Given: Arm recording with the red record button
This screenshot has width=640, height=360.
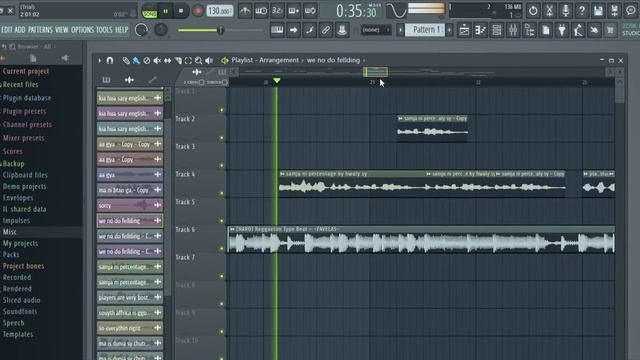Looking at the screenshot, I should click(198, 11).
